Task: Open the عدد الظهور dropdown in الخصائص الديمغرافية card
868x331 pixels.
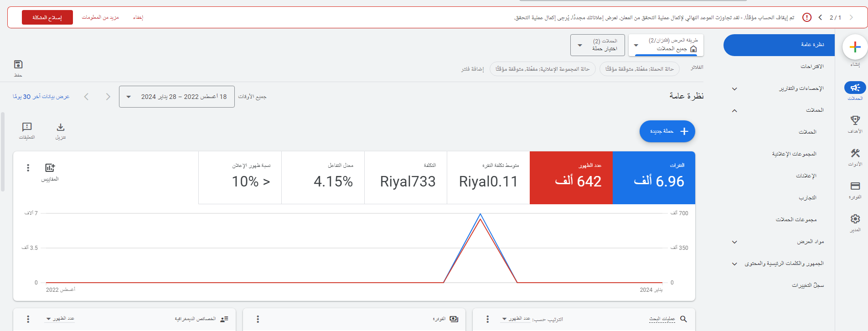Action: (x=60, y=319)
